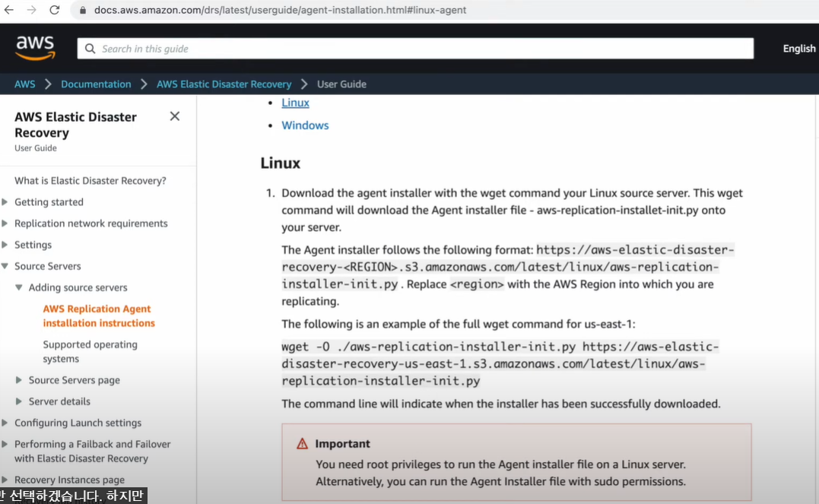Follow the Windows anchor link
This screenshot has width=819, height=504.
point(305,125)
